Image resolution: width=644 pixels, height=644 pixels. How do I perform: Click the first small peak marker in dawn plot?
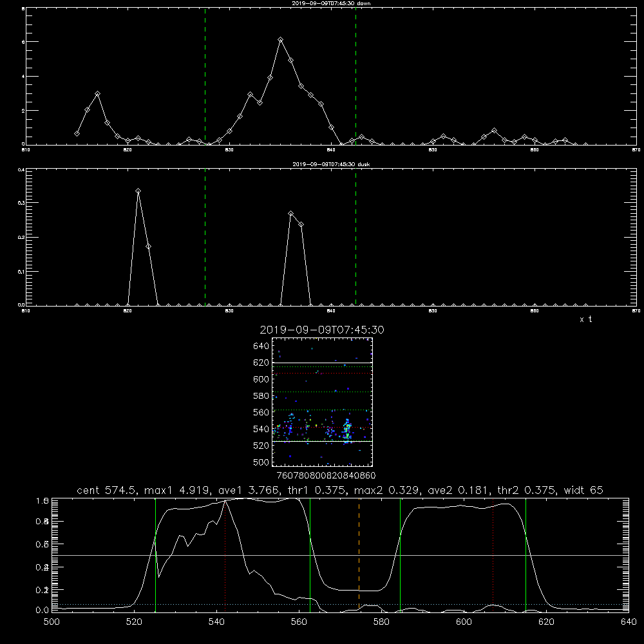(x=97, y=94)
